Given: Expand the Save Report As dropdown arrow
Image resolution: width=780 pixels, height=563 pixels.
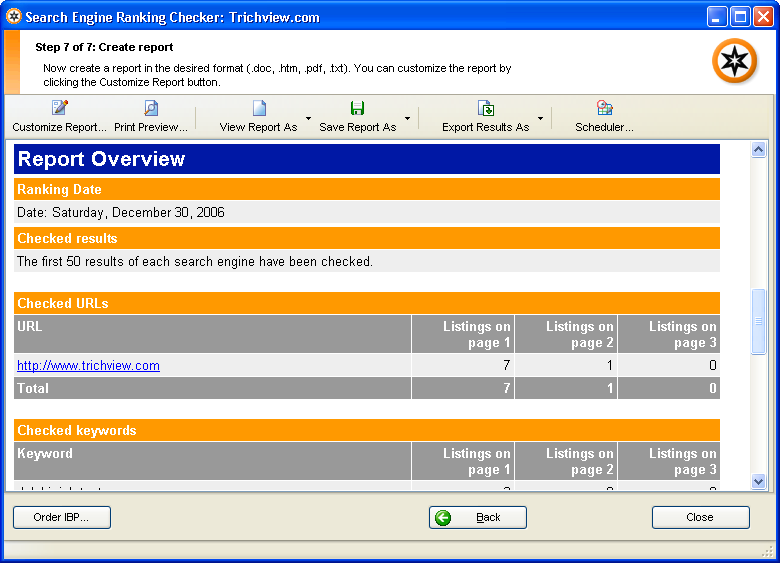Looking at the screenshot, I should (407, 119).
